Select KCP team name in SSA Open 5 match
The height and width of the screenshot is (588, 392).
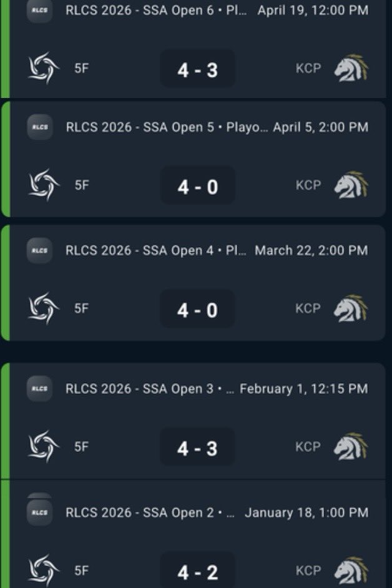pos(308,185)
